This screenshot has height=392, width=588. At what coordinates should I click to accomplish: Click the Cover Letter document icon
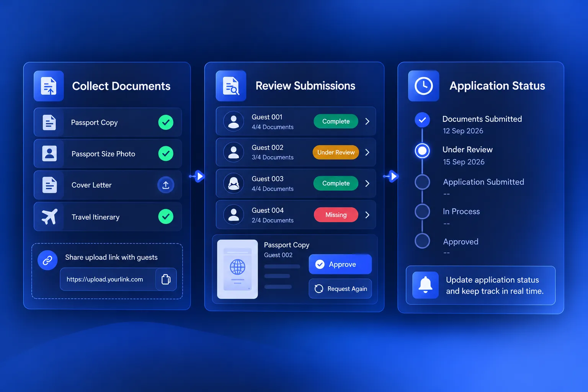49,185
